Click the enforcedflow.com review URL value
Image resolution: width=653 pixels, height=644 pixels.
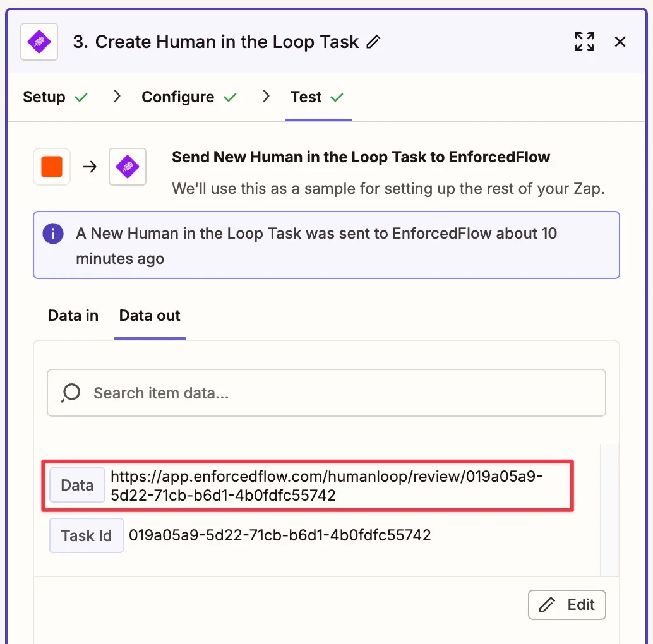(x=326, y=486)
